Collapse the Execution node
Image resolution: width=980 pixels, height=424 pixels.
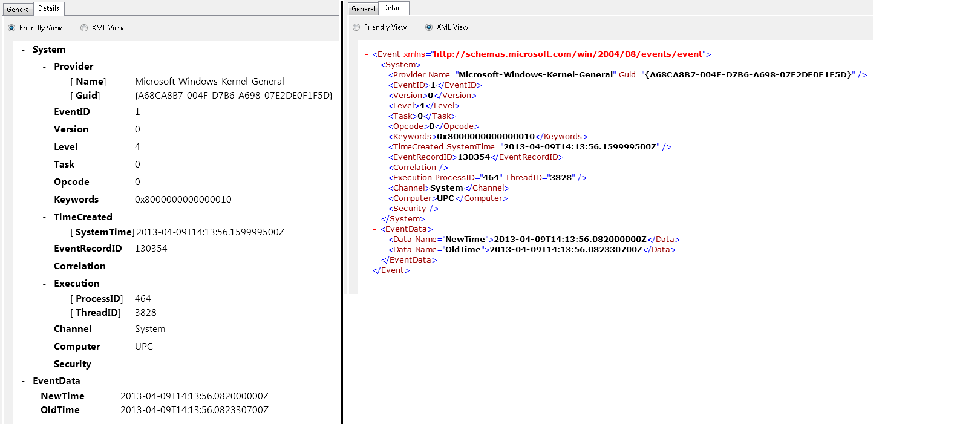pyautogui.click(x=44, y=284)
